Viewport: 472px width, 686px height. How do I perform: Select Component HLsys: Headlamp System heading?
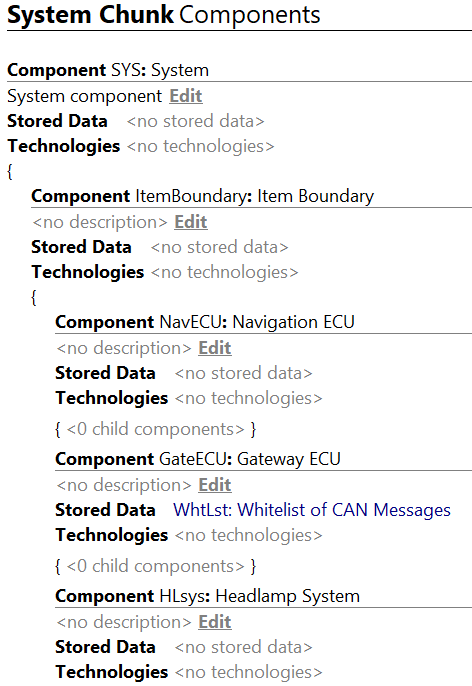coord(207,596)
